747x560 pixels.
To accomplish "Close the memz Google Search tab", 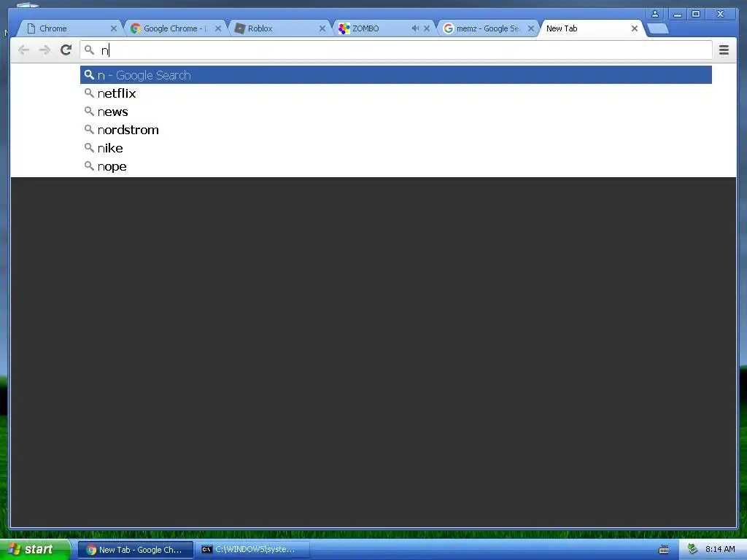I will pyautogui.click(x=531, y=28).
